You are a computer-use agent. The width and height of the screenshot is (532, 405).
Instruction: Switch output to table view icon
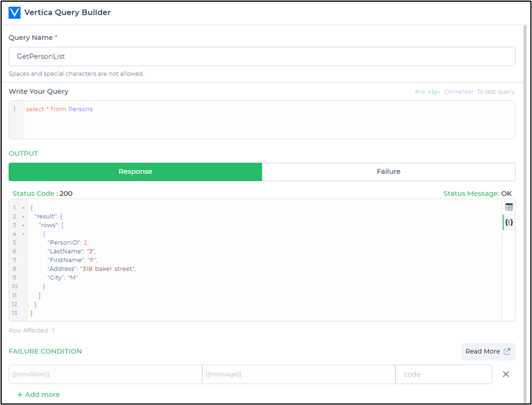point(509,207)
